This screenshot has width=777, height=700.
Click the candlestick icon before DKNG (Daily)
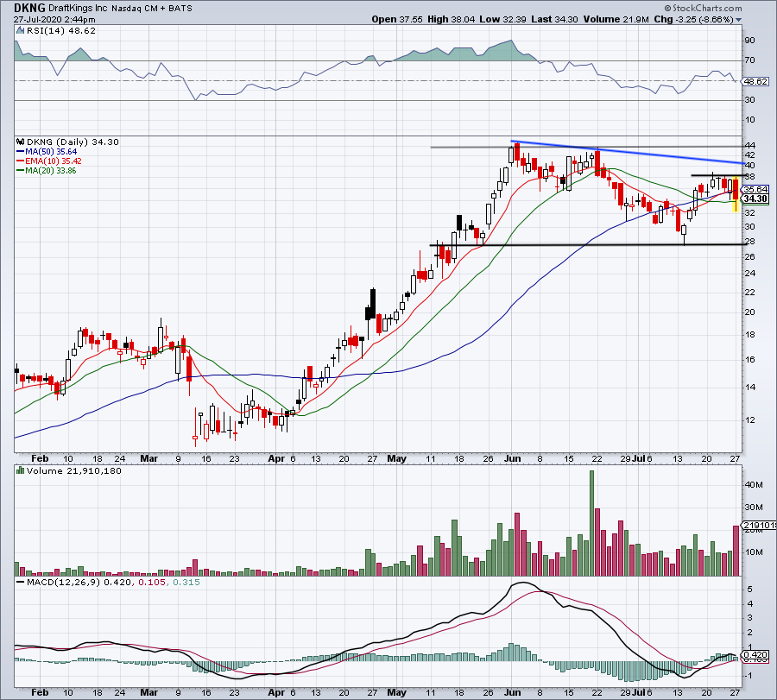click(x=21, y=142)
